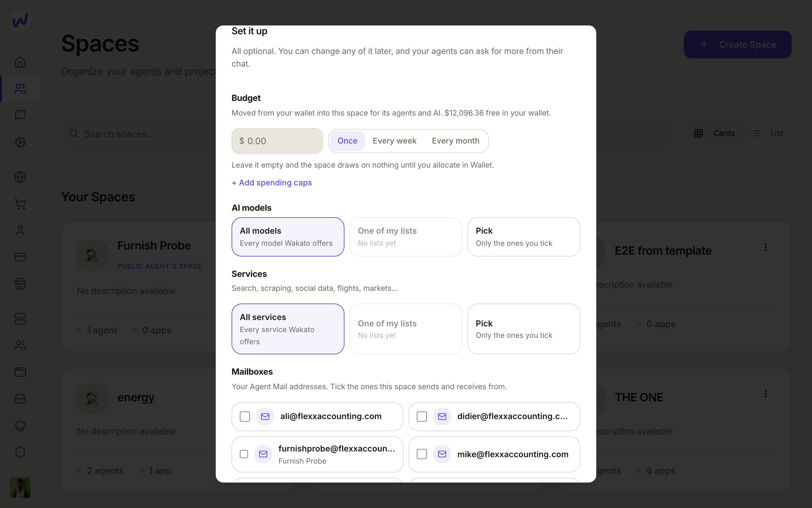
Task: Choose One of my lists for AI models
Action: (x=406, y=237)
